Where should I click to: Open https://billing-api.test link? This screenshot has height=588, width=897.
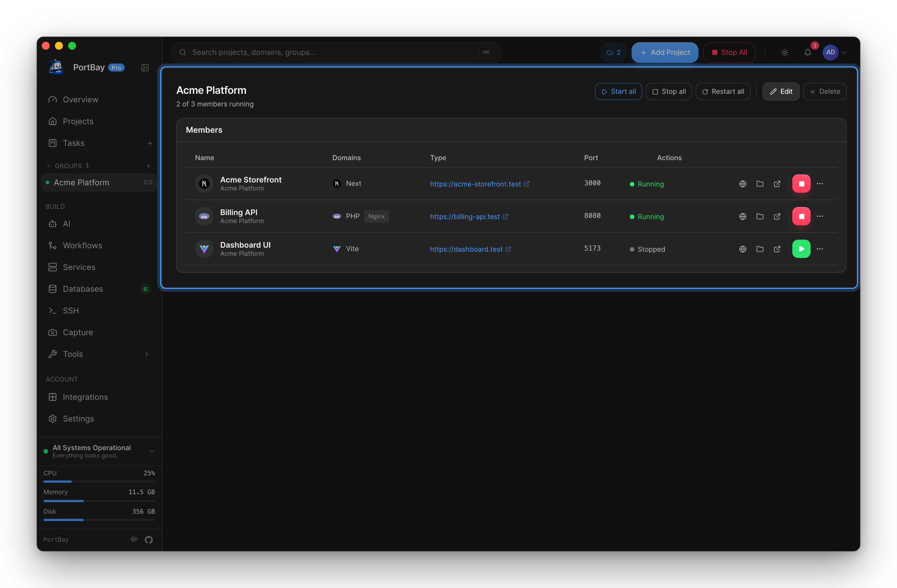(x=469, y=217)
